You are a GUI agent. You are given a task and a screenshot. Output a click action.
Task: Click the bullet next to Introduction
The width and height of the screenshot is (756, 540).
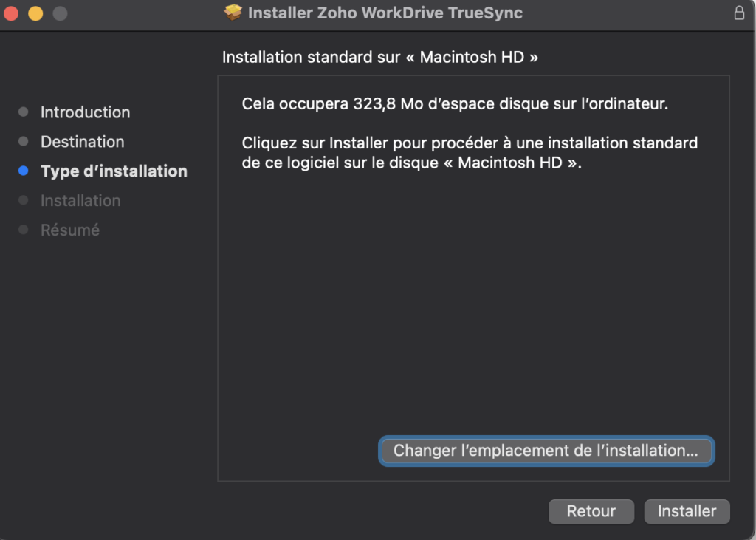pyautogui.click(x=23, y=112)
